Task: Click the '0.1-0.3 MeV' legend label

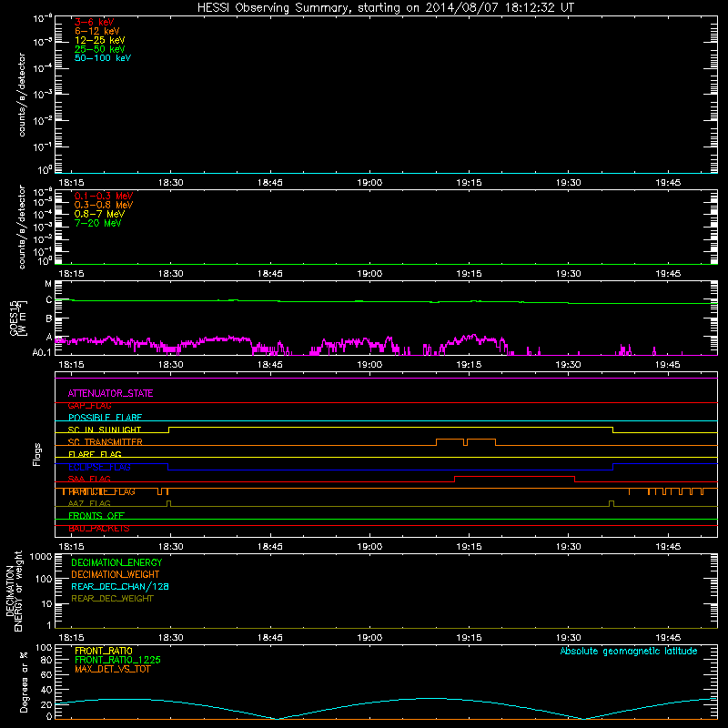Action: [104, 196]
